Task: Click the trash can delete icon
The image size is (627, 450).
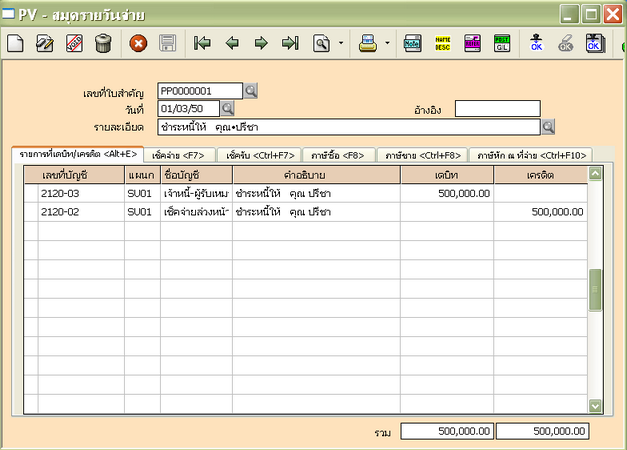Action: coord(103,43)
